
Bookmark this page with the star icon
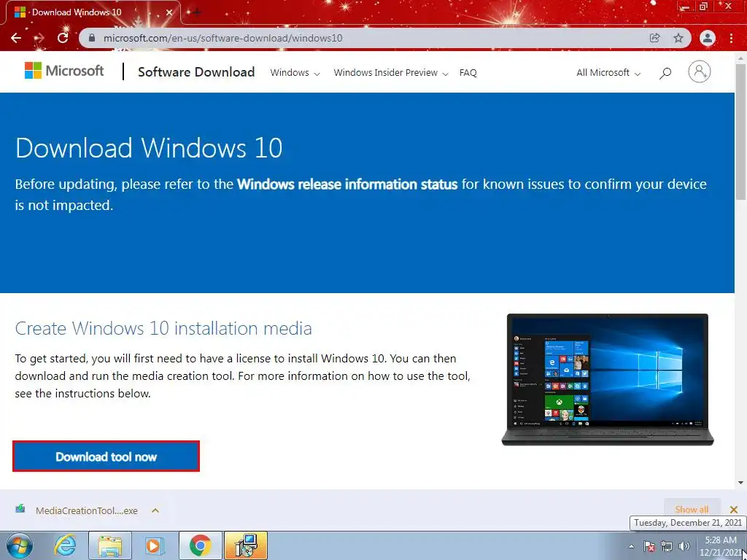pos(678,38)
